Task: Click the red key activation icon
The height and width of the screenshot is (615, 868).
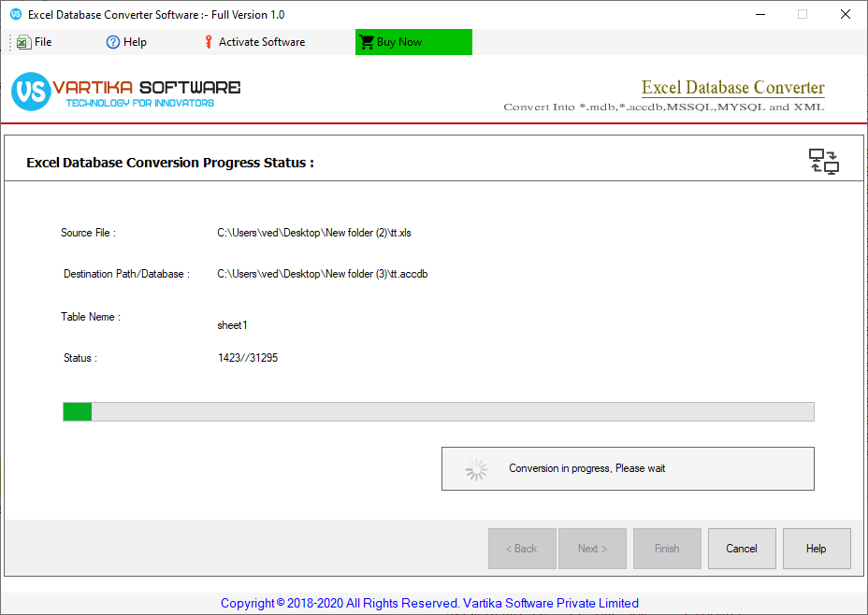Action: 209,42
